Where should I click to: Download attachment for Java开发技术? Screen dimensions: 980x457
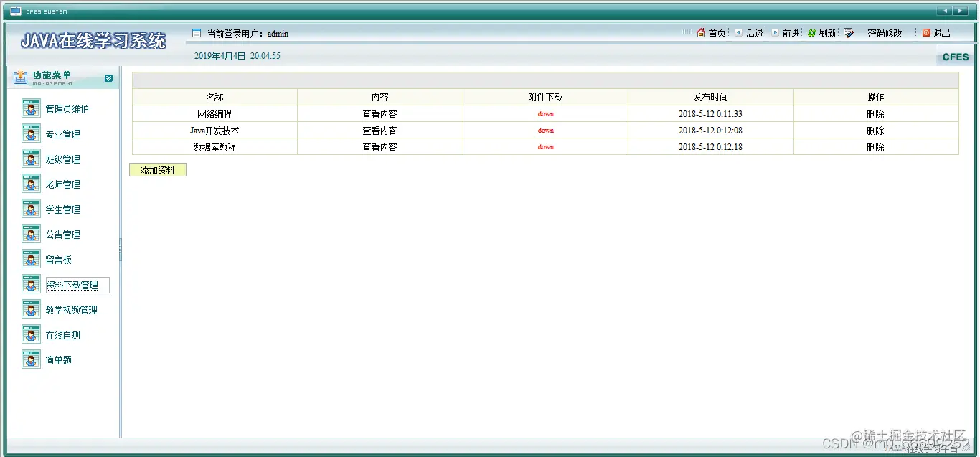click(545, 131)
